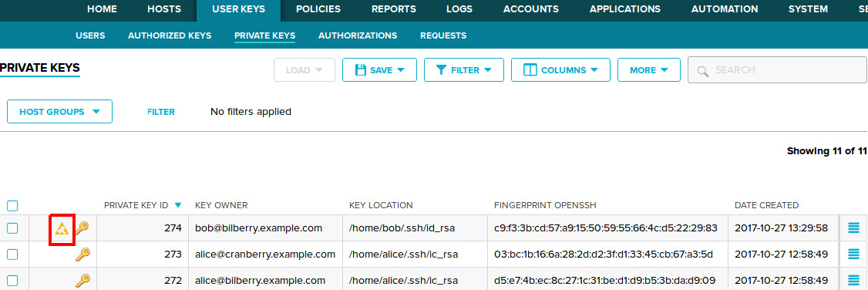Click owner alice@bilberry.example.com
This screenshot has height=290, width=868.
tap(261, 280)
